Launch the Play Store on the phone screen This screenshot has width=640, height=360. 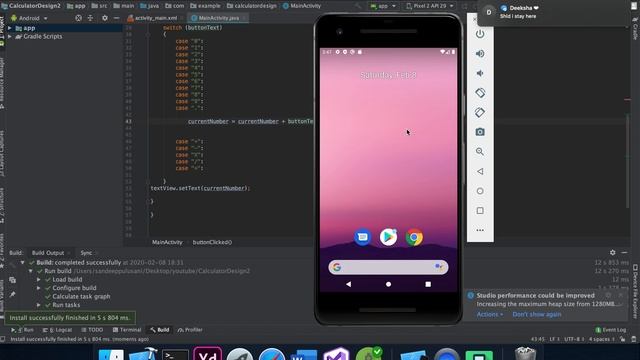click(x=388, y=237)
